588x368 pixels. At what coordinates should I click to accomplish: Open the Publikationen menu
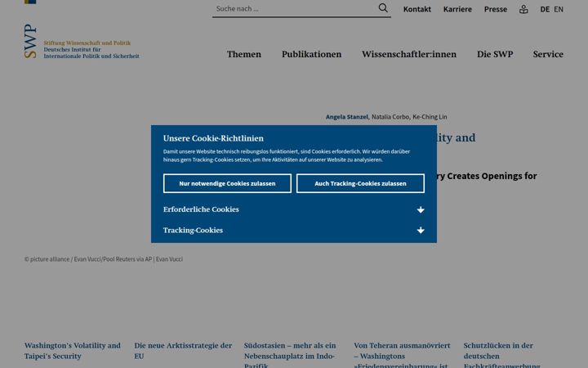[x=312, y=54]
